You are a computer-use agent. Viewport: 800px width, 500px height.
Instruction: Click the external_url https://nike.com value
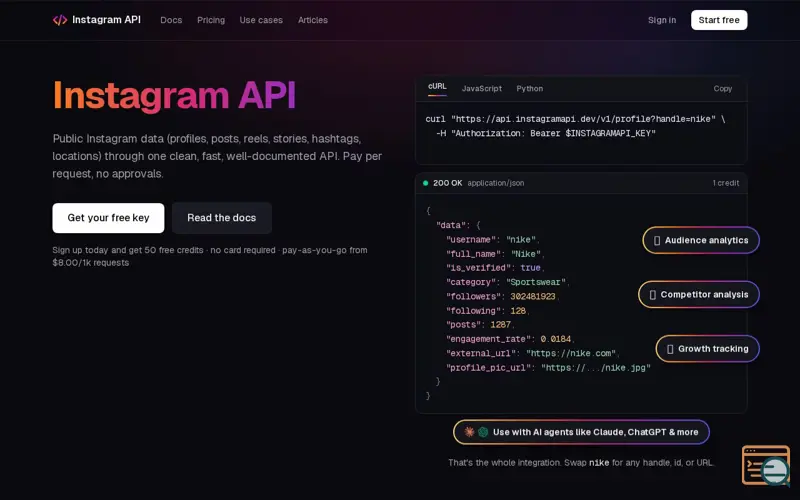[x=571, y=353]
